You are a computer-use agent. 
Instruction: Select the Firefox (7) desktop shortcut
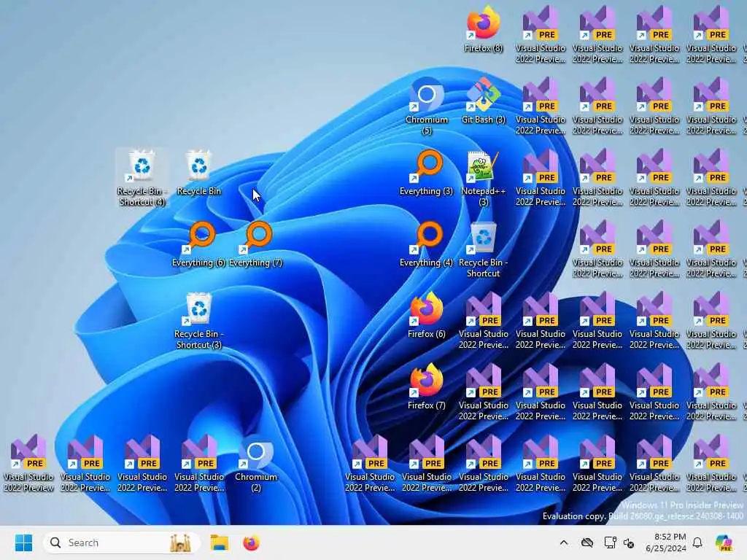pyautogui.click(x=426, y=386)
